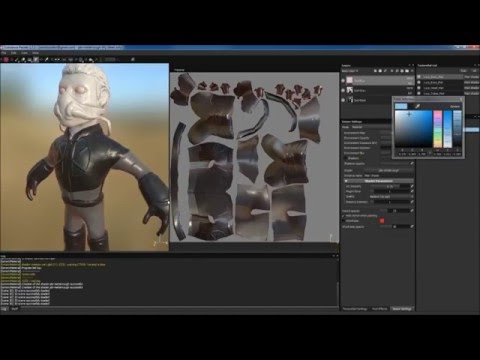Click the pencil icon beside the AO Intensity slider
480x360 pixels.
[x=412, y=186]
